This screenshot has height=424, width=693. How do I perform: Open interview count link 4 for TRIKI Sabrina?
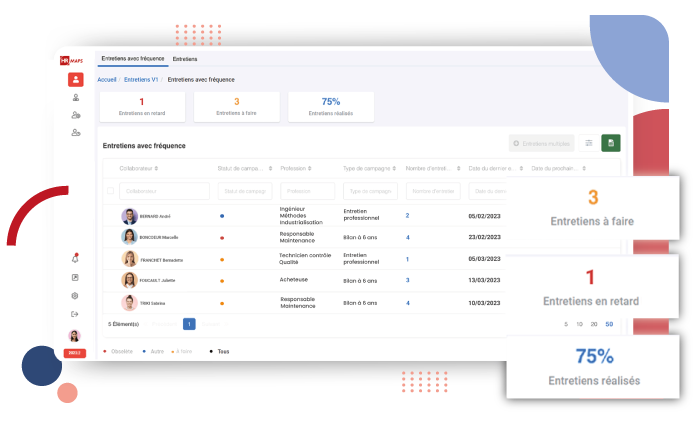pyautogui.click(x=407, y=303)
